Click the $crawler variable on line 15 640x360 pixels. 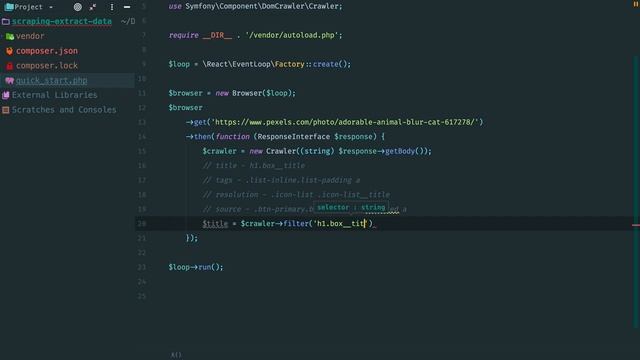[x=220, y=151]
